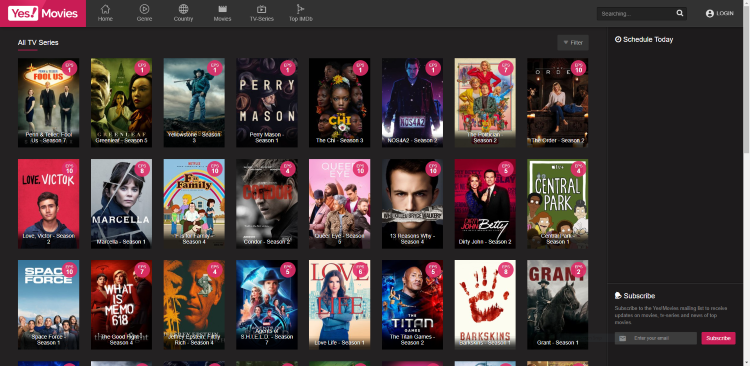Open the Country globe icon
This screenshot has width=750, height=366.
pos(183,9)
